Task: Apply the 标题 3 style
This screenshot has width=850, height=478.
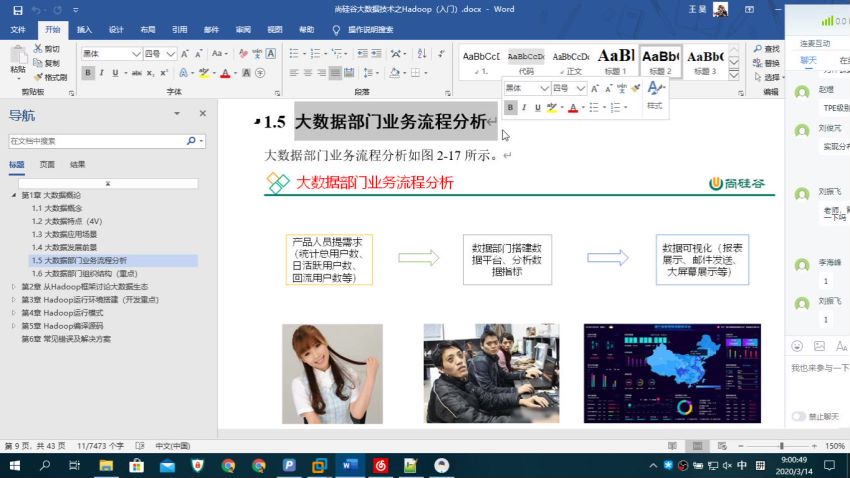Action: (705, 61)
